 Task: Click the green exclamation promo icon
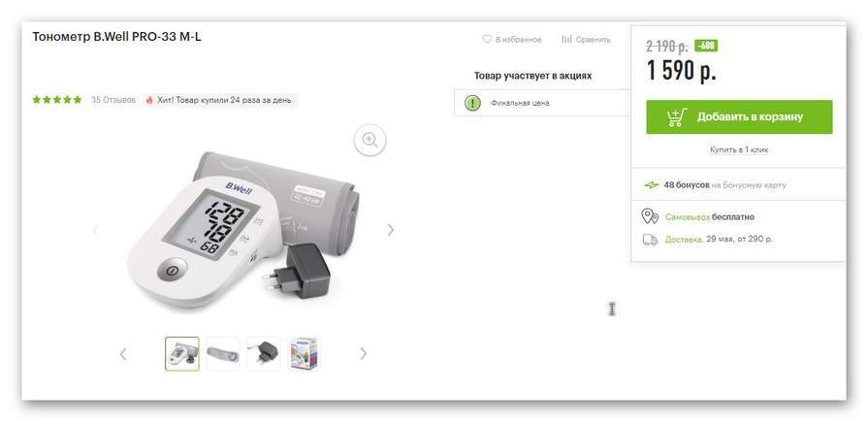472,103
